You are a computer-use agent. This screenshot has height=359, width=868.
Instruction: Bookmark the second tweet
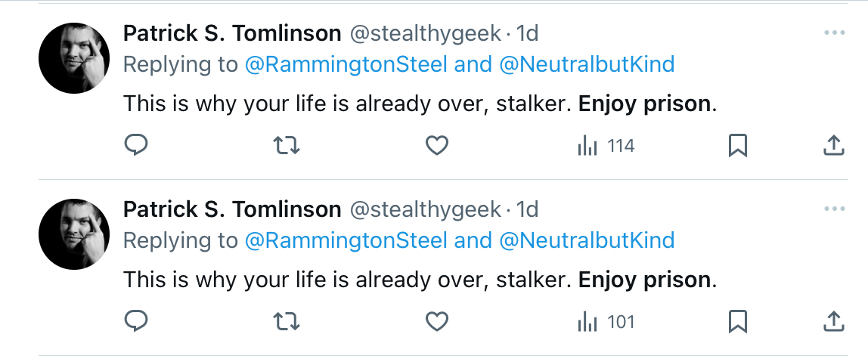pos(737,321)
